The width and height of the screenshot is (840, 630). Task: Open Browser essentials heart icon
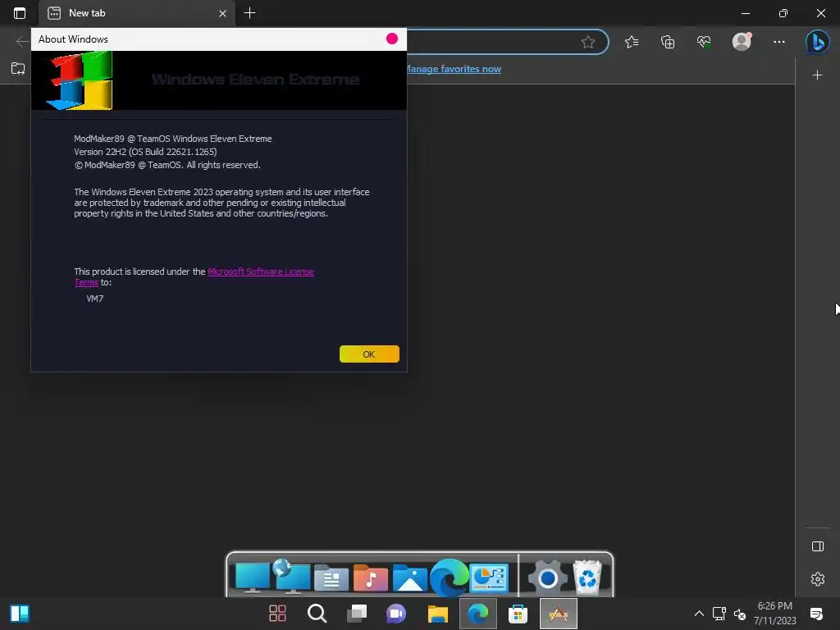tap(704, 42)
